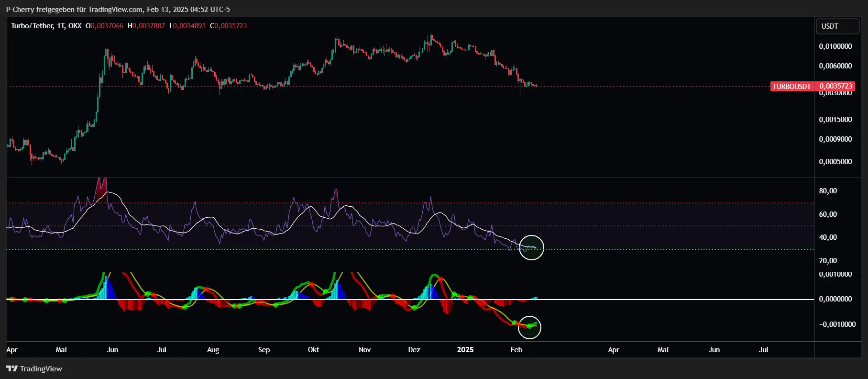Click MACD axis label 0,0000000

(x=835, y=299)
